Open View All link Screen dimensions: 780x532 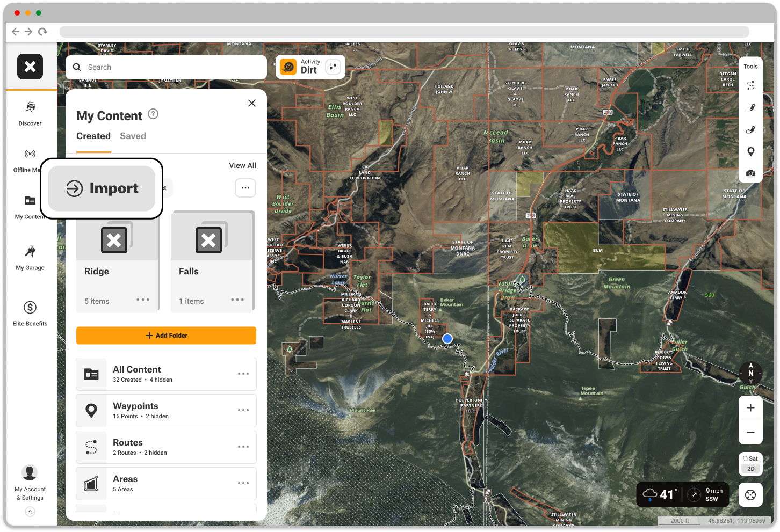[242, 165]
